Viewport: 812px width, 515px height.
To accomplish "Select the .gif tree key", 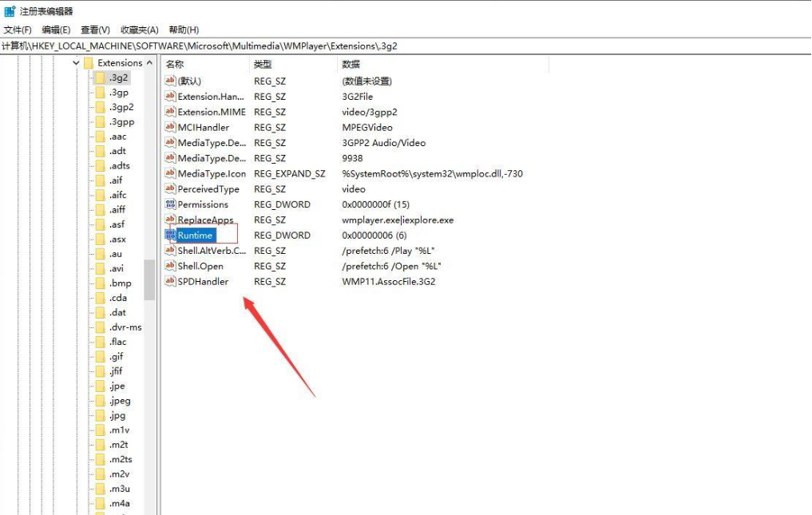I will click(116, 356).
